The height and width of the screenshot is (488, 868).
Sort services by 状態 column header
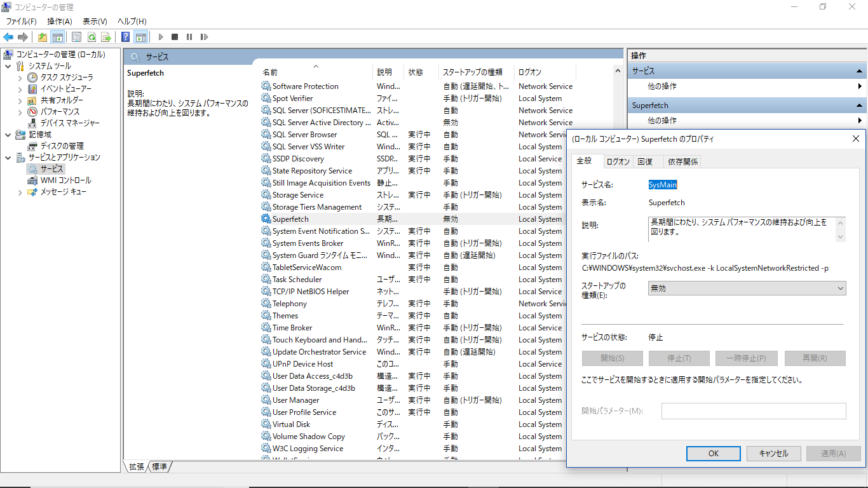tap(421, 72)
